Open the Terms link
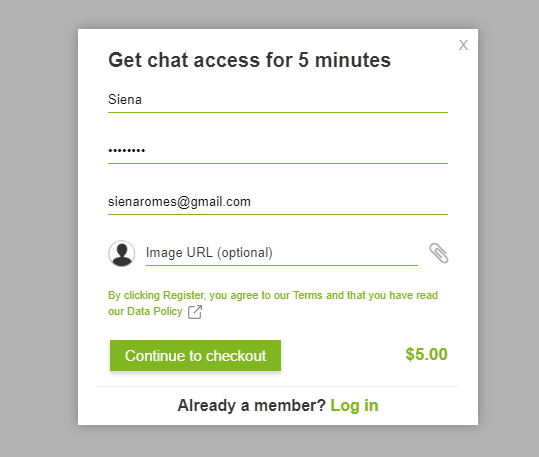This screenshot has width=539, height=457. coord(307,295)
